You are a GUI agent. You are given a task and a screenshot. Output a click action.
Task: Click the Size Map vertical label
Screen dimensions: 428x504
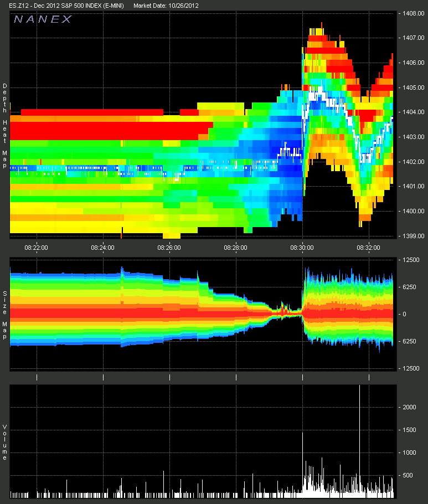coord(5,315)
